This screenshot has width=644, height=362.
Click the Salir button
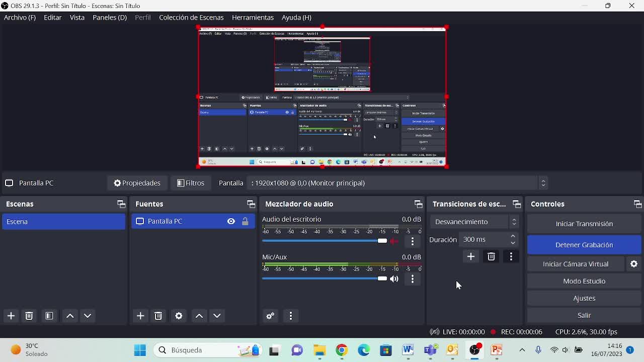pyautogui.click(x=584, y=315)
